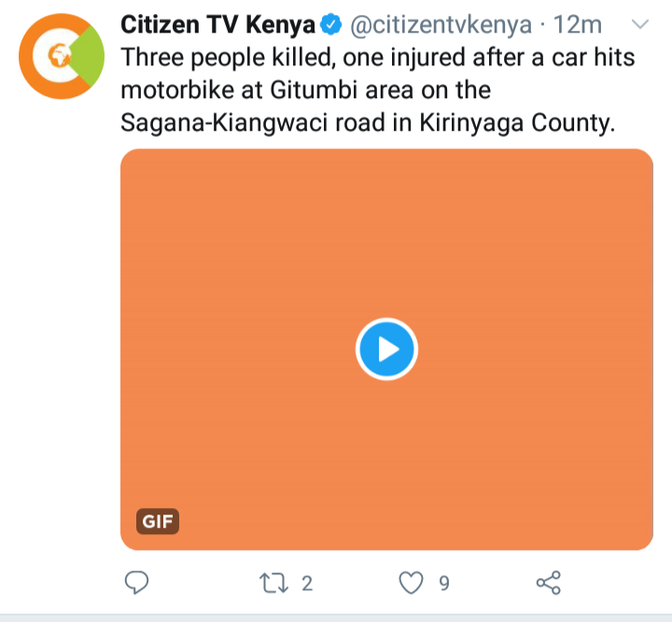Open the orange GIF media thumbnail

click(x=386, y=349)
